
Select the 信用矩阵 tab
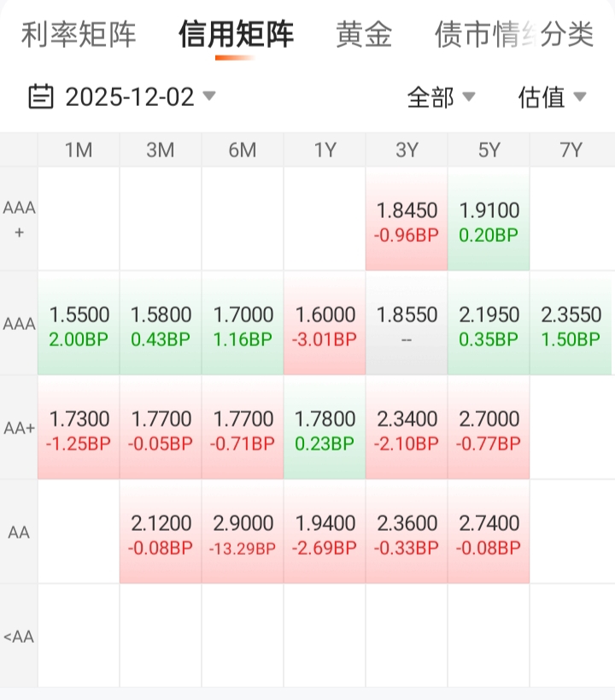pyautogui.click(x=236, y=35)
